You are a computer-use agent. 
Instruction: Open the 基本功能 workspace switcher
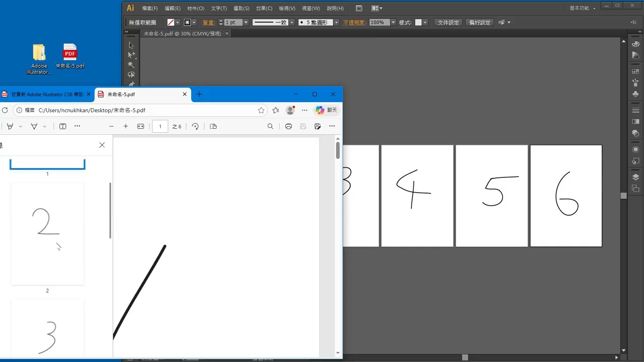583,8
